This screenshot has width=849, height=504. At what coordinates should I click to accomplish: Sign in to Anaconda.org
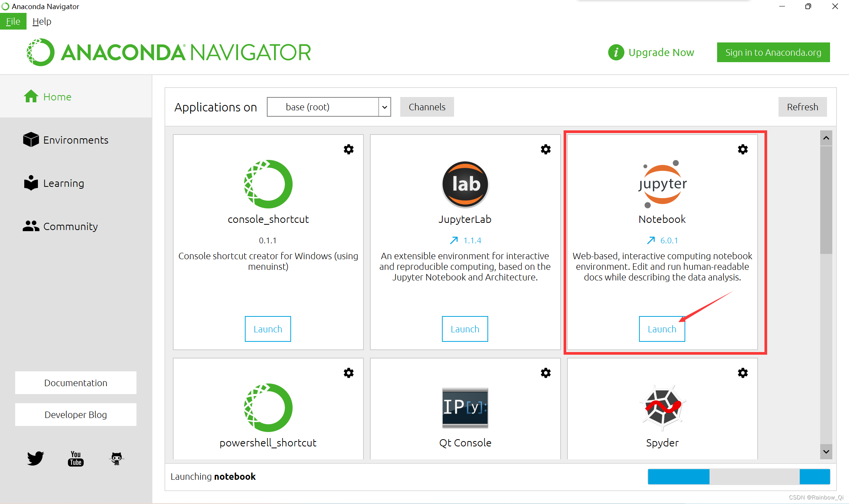click(774, 52)
